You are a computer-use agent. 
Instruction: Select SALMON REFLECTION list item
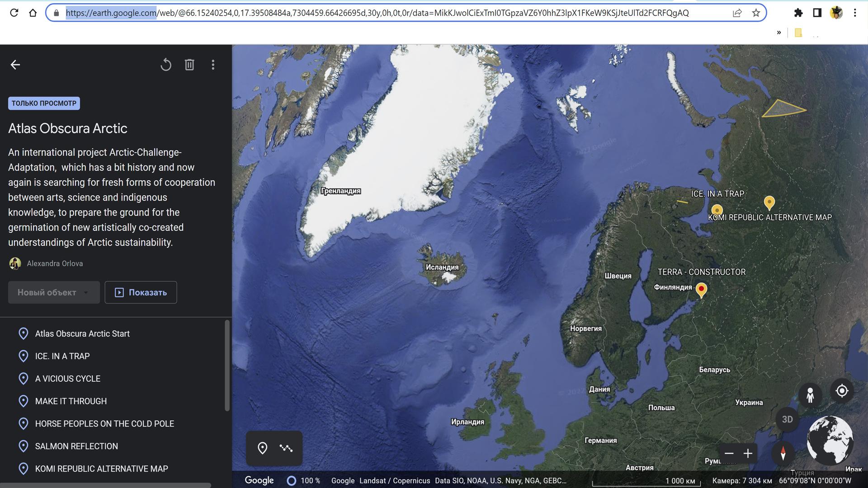tap(76, 446)
